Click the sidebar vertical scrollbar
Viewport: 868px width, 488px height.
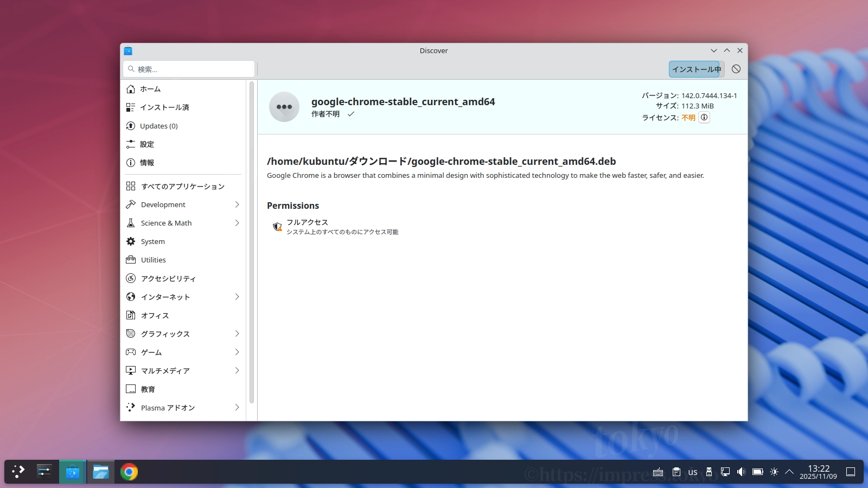252,242
